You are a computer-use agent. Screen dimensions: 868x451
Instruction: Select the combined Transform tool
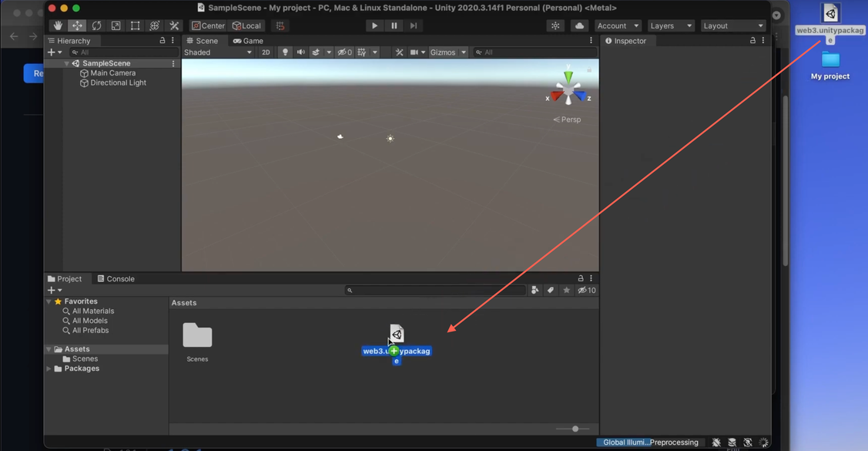(155, 25)
